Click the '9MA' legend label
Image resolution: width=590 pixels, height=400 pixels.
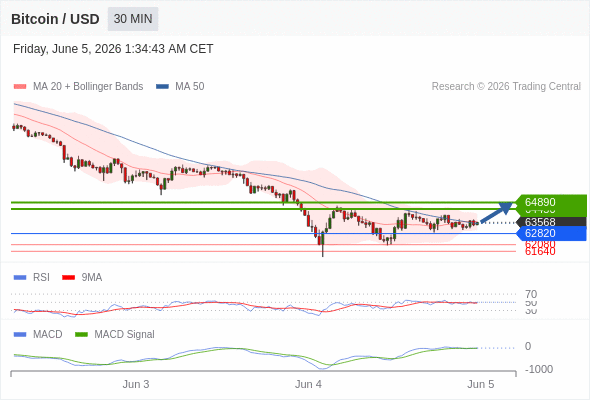tap(92, 277)
